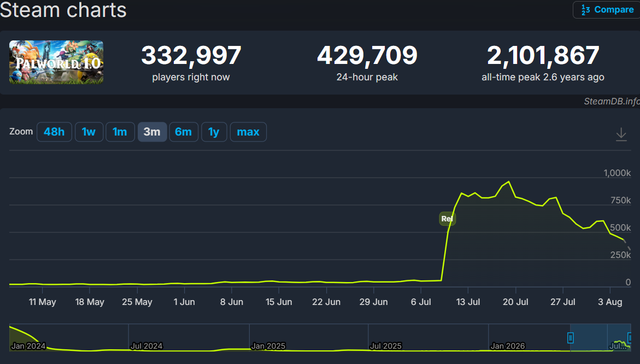Show the max time range
Image resolution: width=640 pixels, height=364 pixels.
tap(248, 132)
